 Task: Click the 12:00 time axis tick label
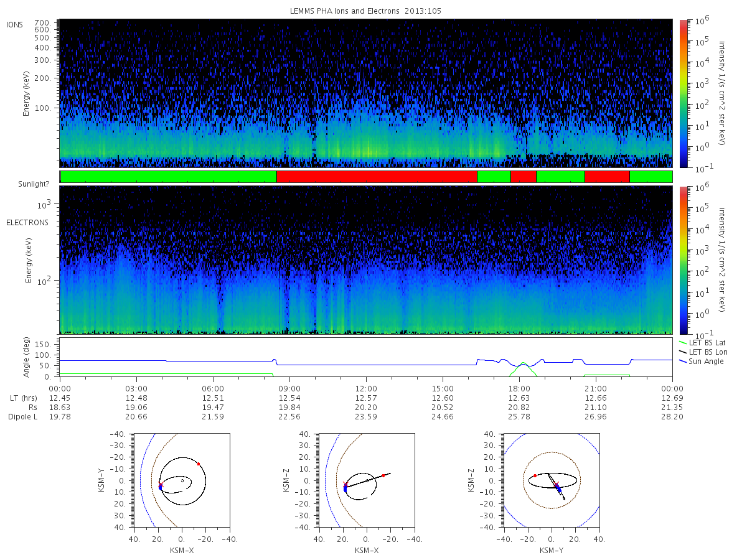click(366, 388)
